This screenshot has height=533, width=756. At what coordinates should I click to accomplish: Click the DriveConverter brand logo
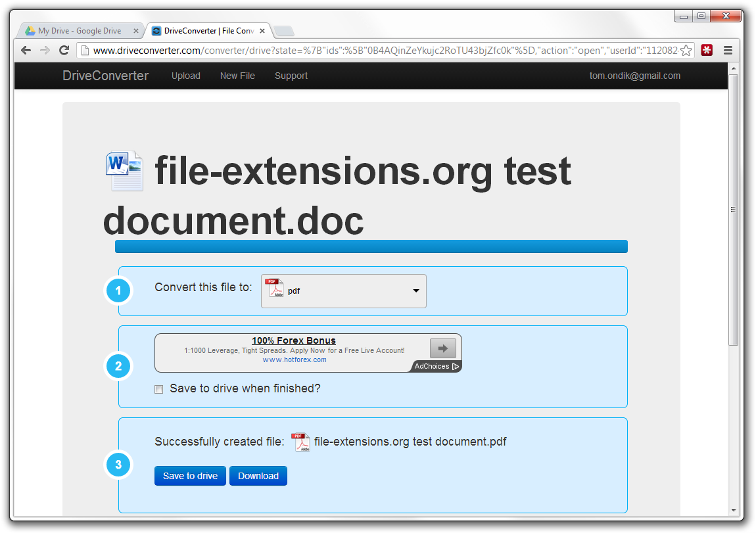tap(106, 76)
